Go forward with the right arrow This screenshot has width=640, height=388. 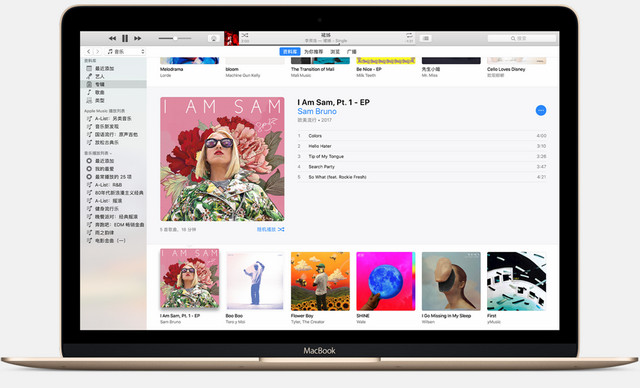[x=97, y=51]
